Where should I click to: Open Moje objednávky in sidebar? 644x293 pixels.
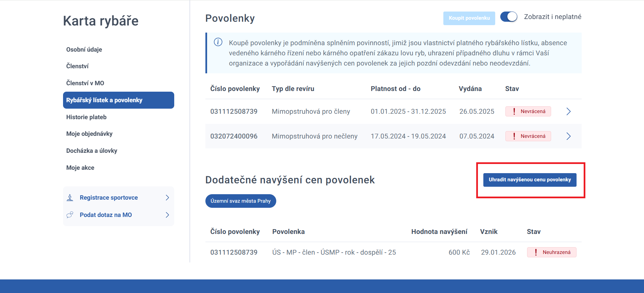pos(89,134)
